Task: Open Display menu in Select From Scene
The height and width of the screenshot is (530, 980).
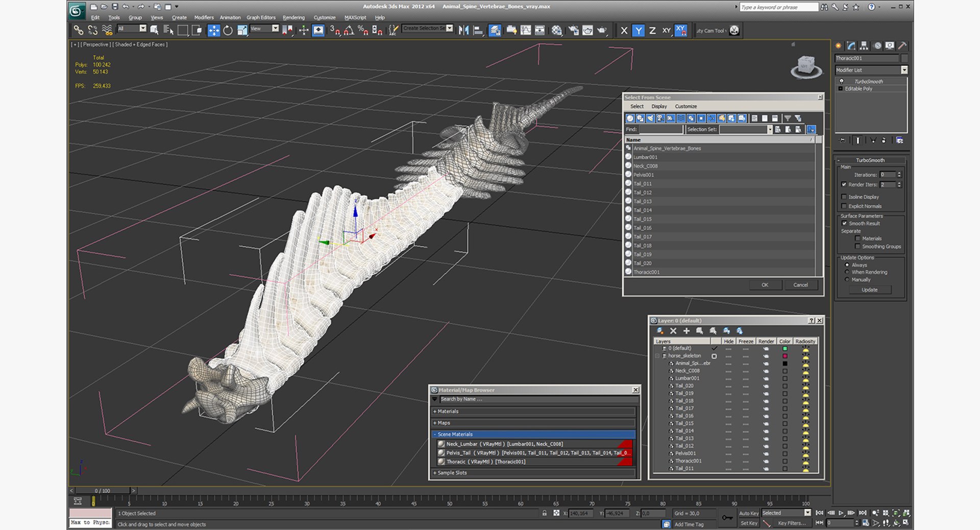Action: [x=659, y=106]
